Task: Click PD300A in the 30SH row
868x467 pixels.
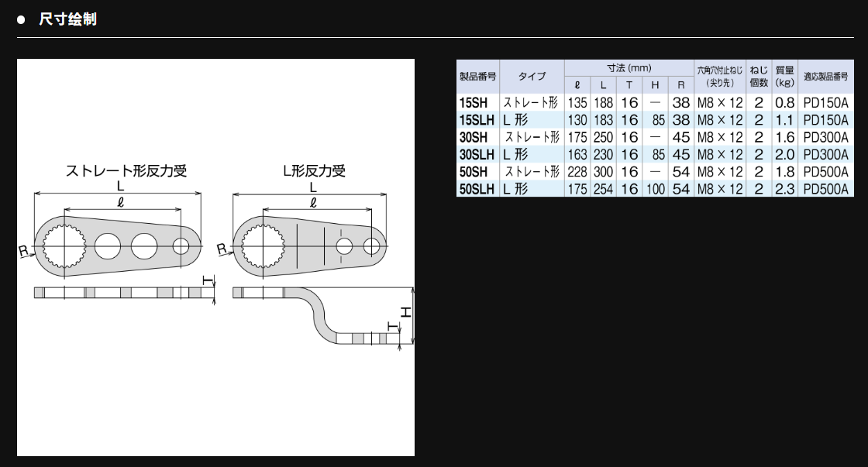Action: pos(825,137)
